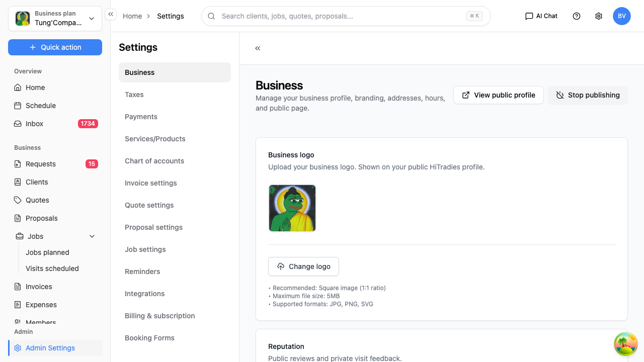
Task: Focus the search clients, jobs, quotes field
Action: pyautogui.click(x=346, y=16)
